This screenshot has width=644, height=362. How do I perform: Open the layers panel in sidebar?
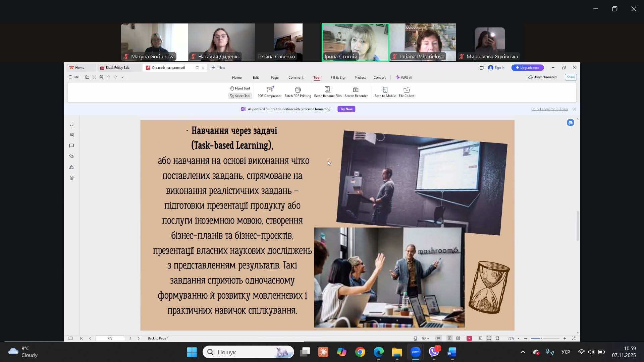[71, 178]
